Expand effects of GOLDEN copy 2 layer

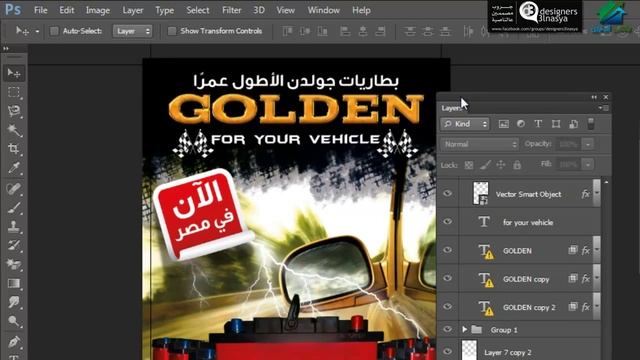tap(597, 307)
